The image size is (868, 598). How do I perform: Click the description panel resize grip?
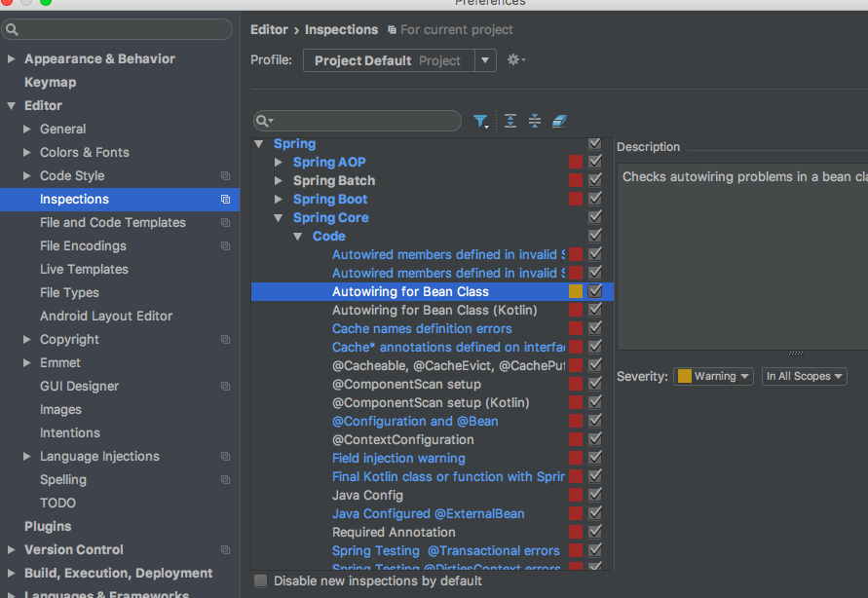[x=796, y=353]
